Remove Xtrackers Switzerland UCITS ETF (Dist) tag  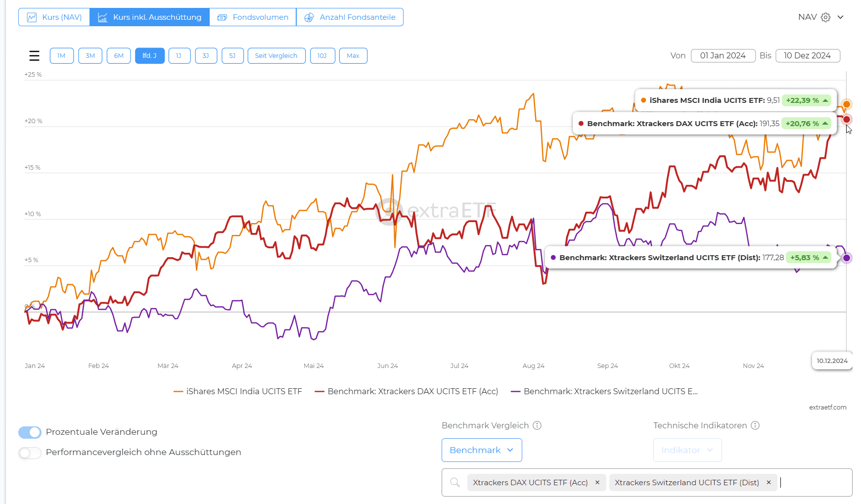pos(769,483)
